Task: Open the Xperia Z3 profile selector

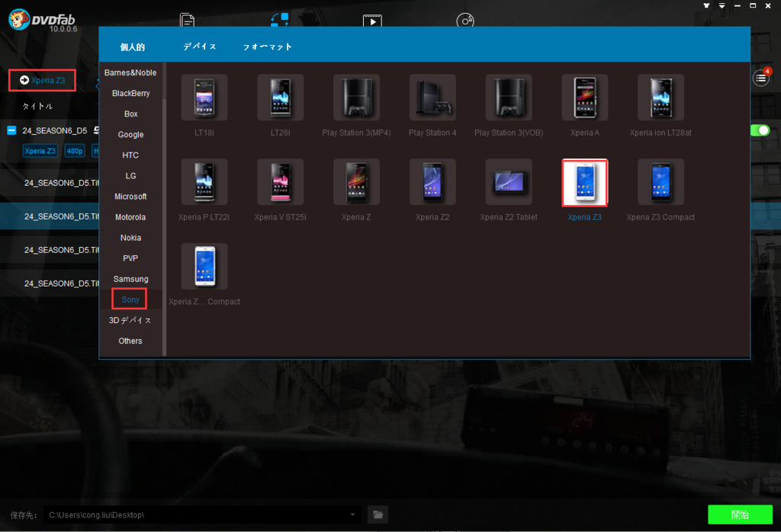Action: [43, 80]
